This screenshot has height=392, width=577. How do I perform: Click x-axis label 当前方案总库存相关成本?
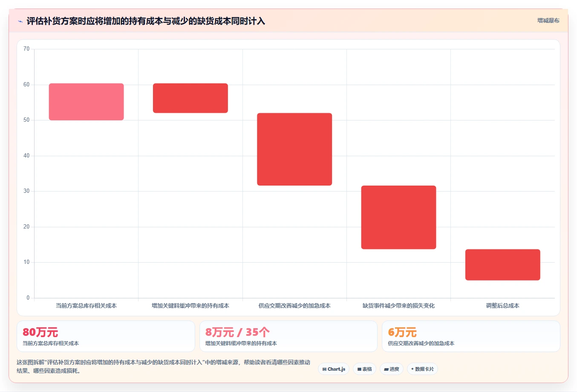tap(86, 306)
